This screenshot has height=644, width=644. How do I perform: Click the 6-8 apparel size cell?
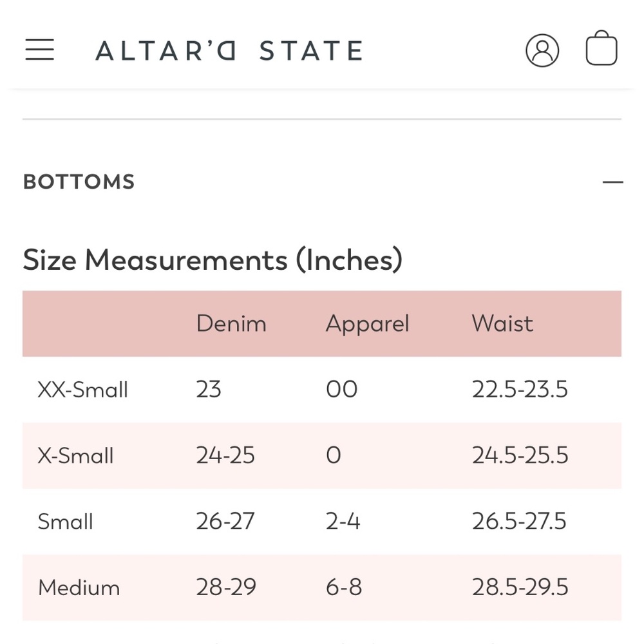344,587
